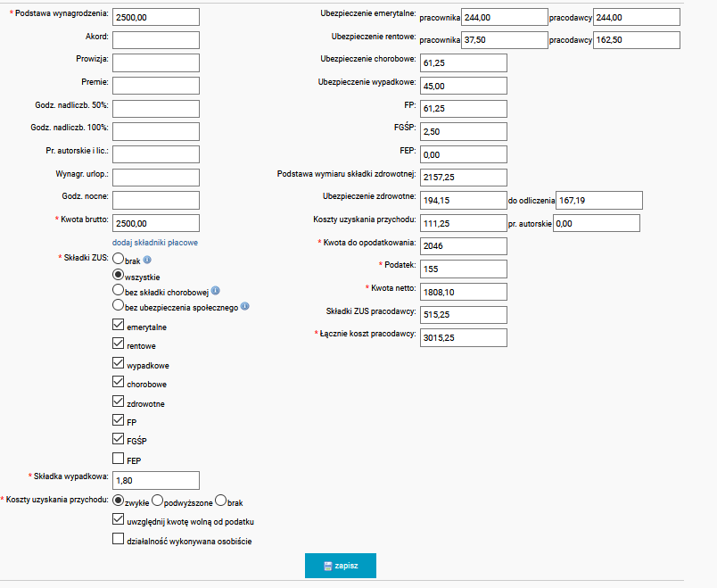Image resolution: width=717 pixels, height=588 pixels.
Task: Toggle zdrowotne checkbox
Action: pyautogui.click(x=118, y=402)
